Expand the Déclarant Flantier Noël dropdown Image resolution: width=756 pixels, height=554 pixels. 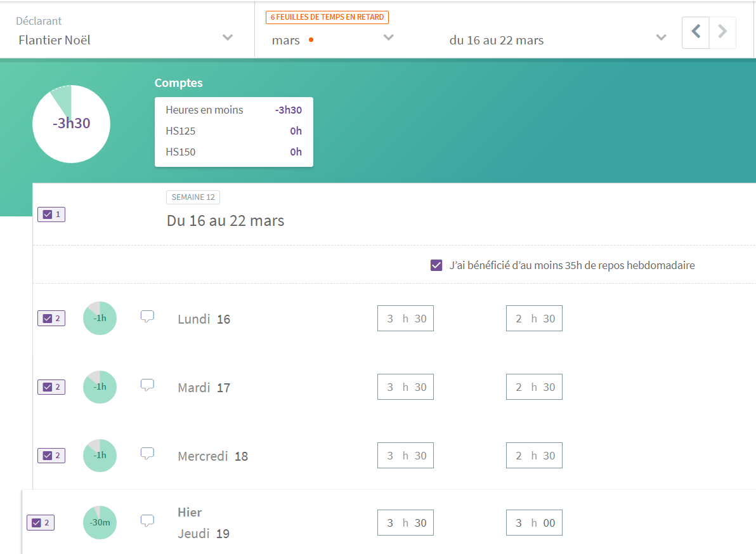click(x=228, y=37)
